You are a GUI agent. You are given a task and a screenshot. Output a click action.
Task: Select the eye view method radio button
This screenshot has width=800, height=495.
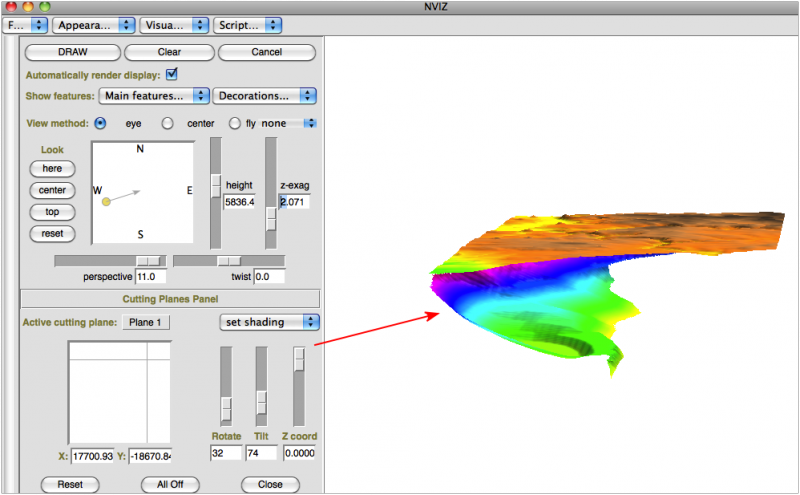(100, 123)
